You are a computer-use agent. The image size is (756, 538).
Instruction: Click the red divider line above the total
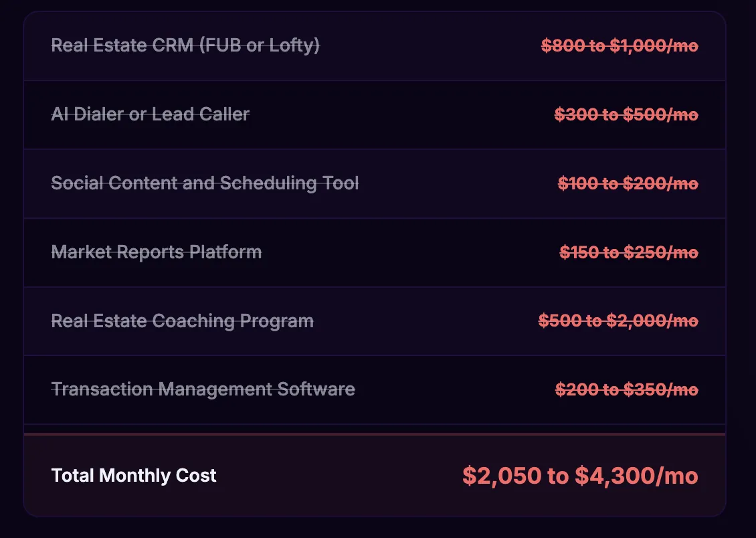375,434
